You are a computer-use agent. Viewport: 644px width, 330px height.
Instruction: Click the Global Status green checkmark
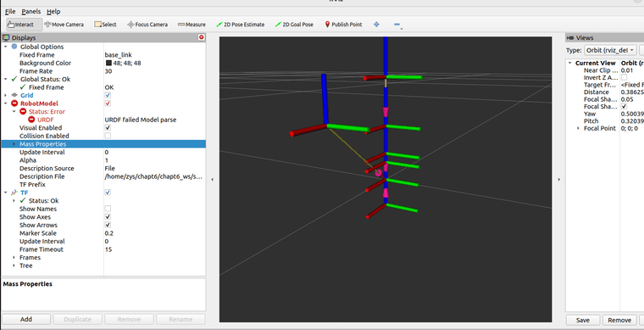[x=14, y=79]
